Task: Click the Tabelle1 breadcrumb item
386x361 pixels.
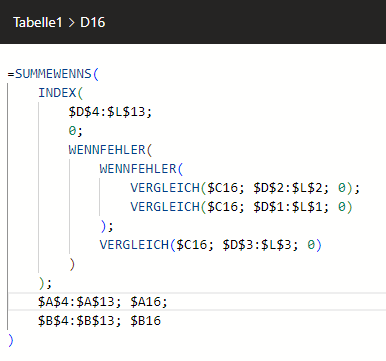Action: click(x=38, y=22)
